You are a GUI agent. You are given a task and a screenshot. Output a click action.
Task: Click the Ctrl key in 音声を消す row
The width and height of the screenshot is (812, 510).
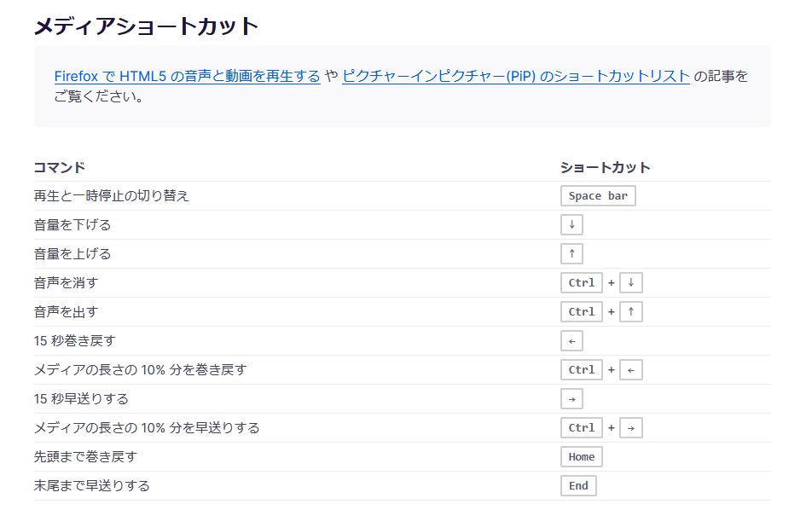coord(581,283)
